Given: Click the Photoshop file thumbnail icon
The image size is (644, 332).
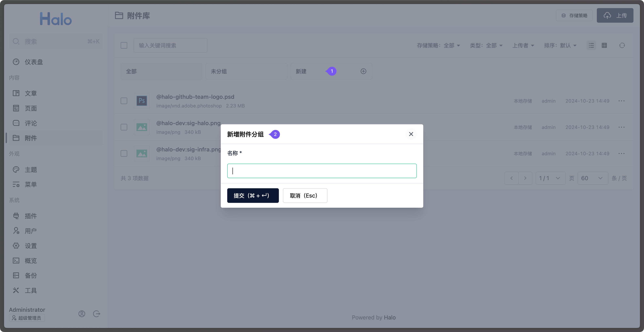Looking at the screenshot, I should pyautogui.click(x=142, y=101).
